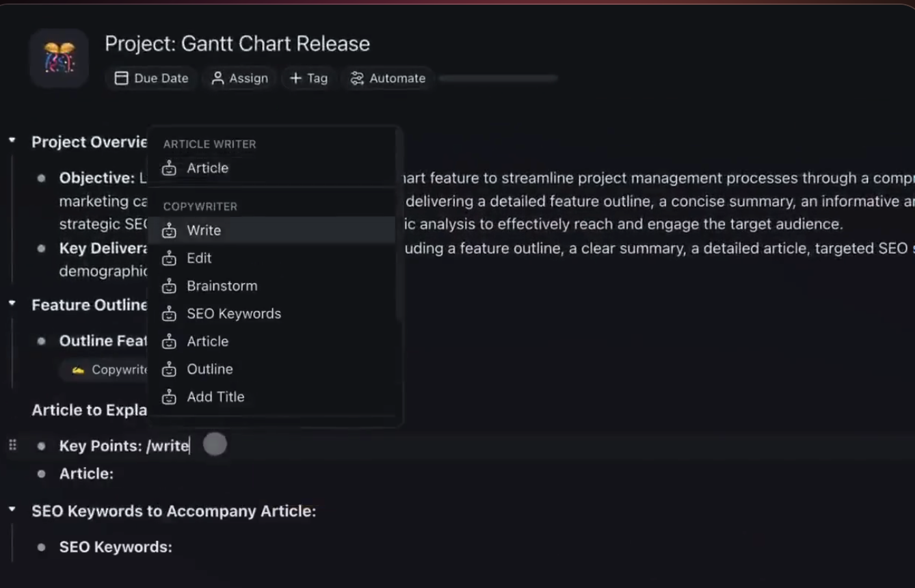Click the plus icon beside Tag
The image size is (915, 588).
click(x=295, y=78)
